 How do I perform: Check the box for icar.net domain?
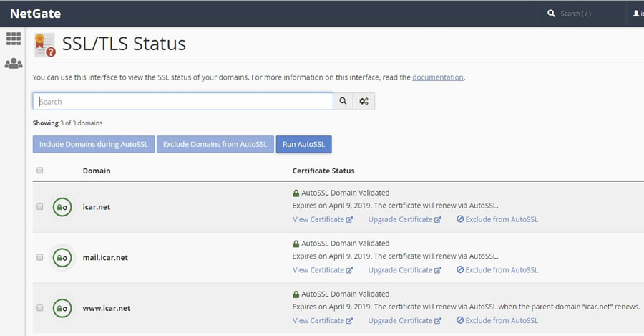(x=40, y=207)
